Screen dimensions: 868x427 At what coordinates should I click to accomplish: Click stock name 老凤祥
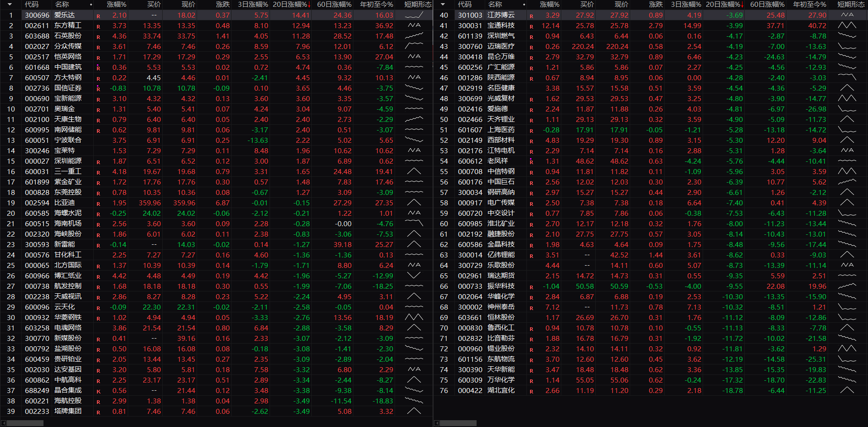pos(498,161)
